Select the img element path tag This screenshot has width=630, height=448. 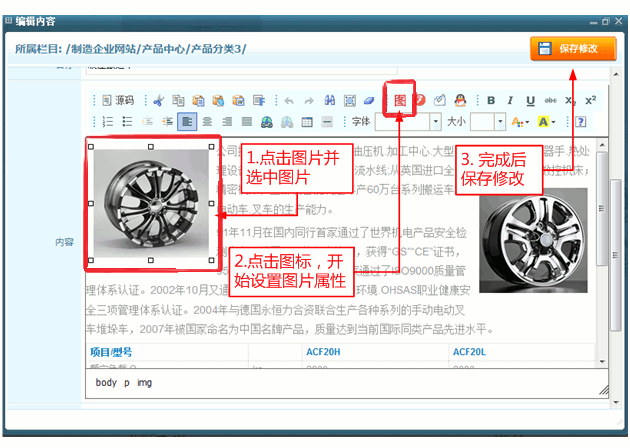pos(144,382)
